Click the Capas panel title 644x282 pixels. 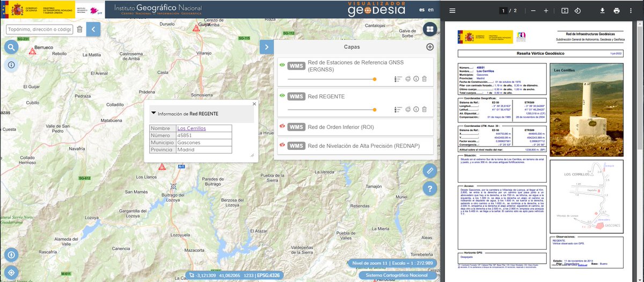pos(352,47)
